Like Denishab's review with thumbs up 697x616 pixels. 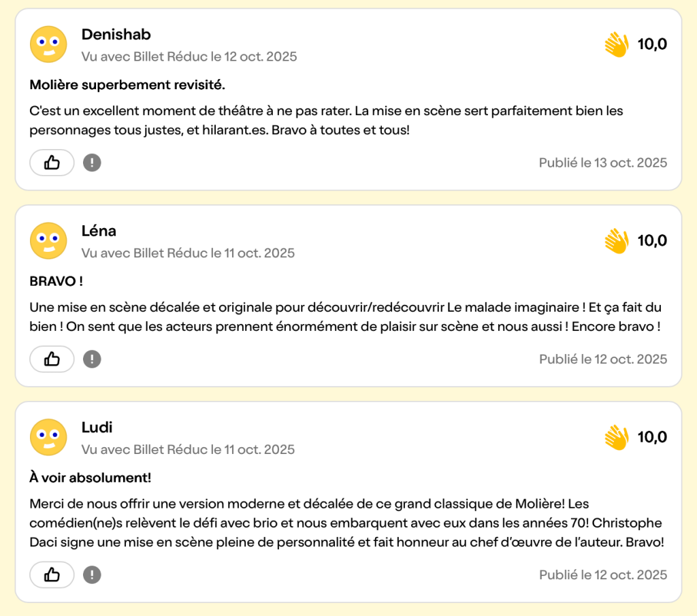pyautogui.click(x=52, y=163)
